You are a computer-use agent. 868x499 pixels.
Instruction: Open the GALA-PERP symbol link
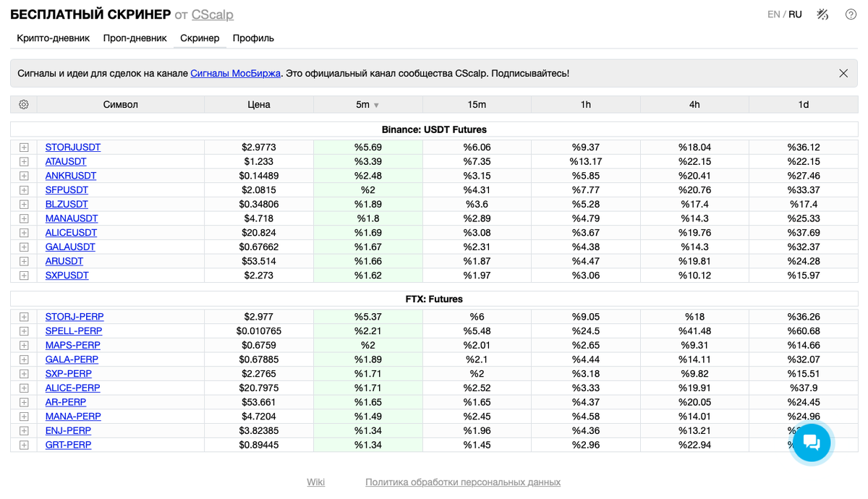click(72, 359)
